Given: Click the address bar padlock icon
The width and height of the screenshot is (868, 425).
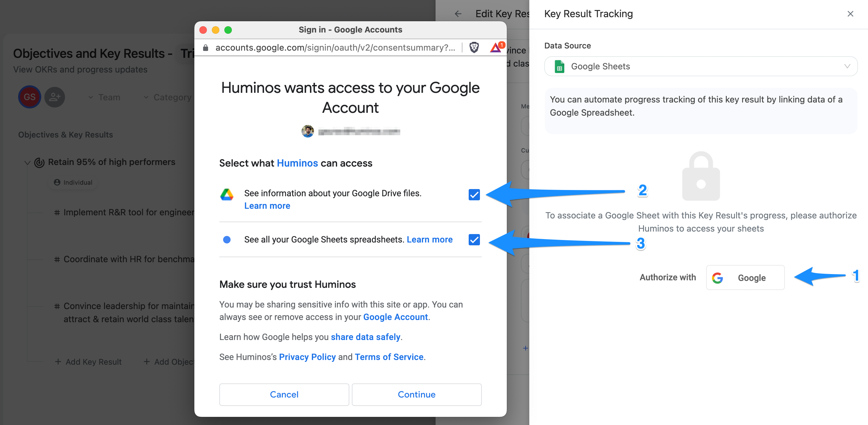Looking at the screenshot, I should tap(206, 47).
